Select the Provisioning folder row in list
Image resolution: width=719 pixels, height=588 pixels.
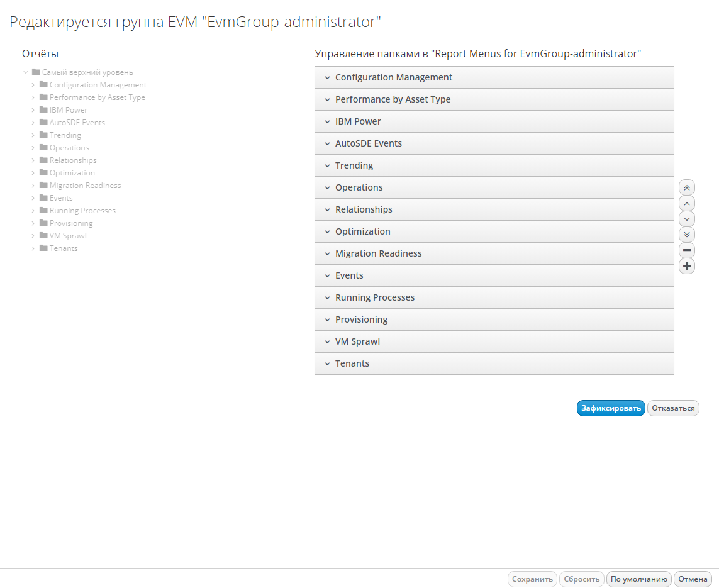click(494, 319)
